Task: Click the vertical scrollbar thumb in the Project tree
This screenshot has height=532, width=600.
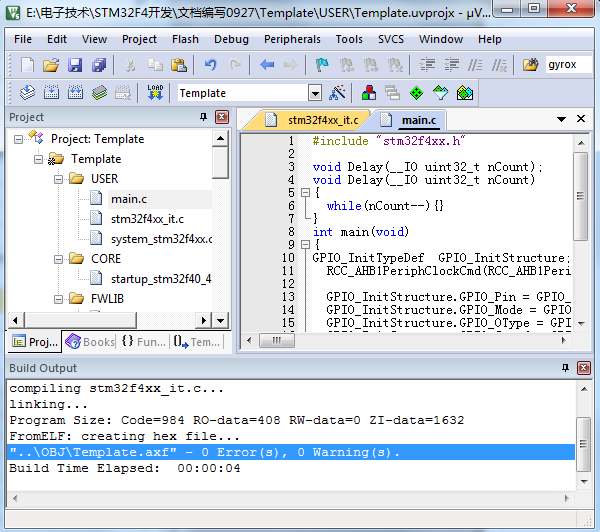Action: [x=220, y=162]
